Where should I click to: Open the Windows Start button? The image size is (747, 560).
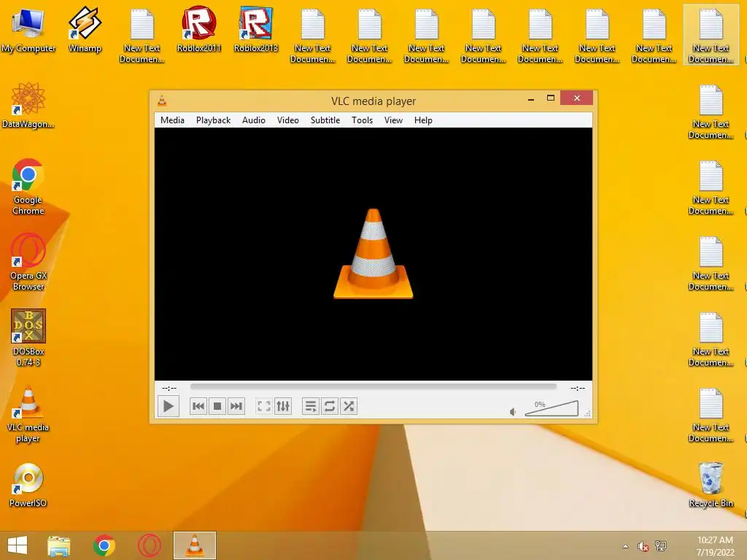18,545
